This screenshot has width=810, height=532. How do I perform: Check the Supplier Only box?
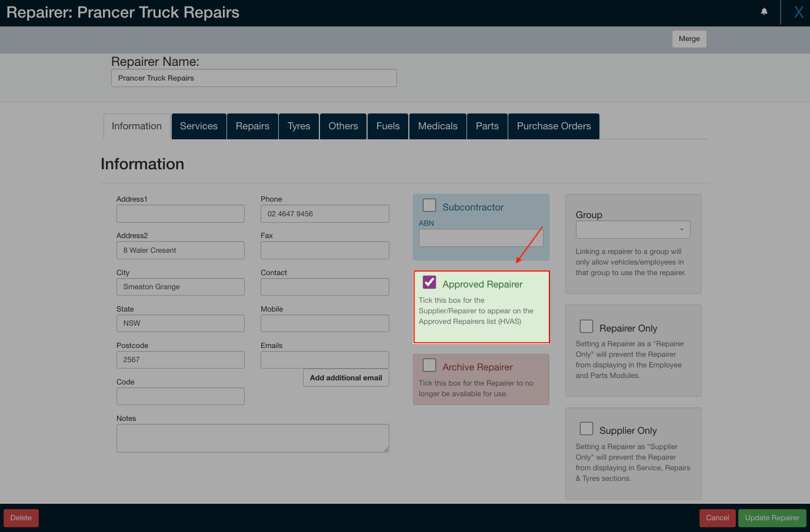tap(586, 428)
